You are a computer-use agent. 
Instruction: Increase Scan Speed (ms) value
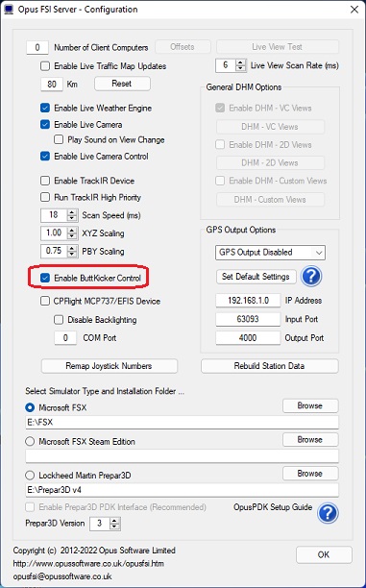pos(72,212)
